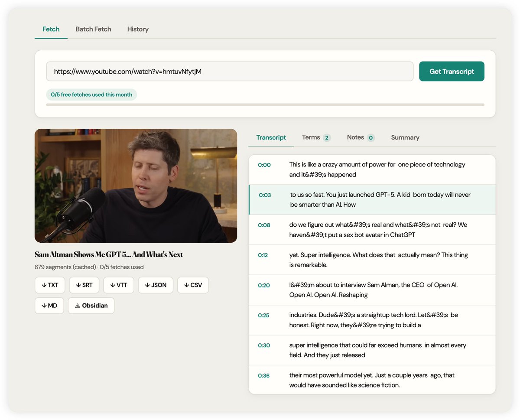The width and height of the screenshot is (520, 420).
Task: Select the segment 'This is like a crazy amount of power'
Action: [x=372, y=169]
